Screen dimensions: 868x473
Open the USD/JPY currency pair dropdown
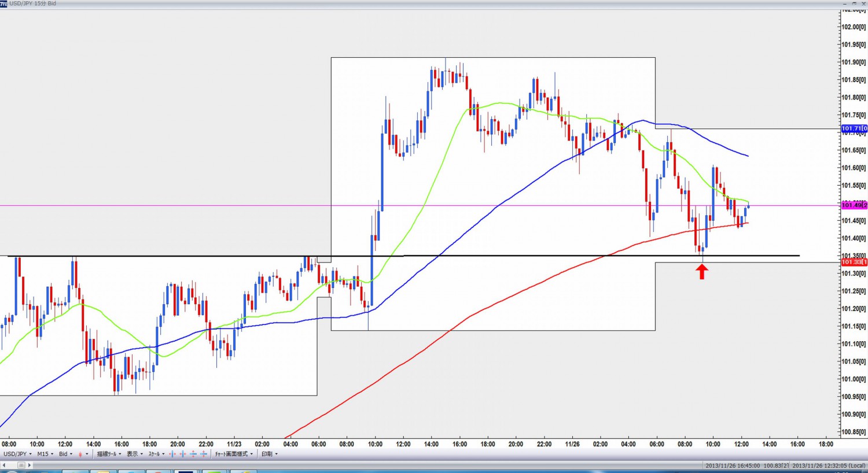pyautogui.click(x=17, y=454)
